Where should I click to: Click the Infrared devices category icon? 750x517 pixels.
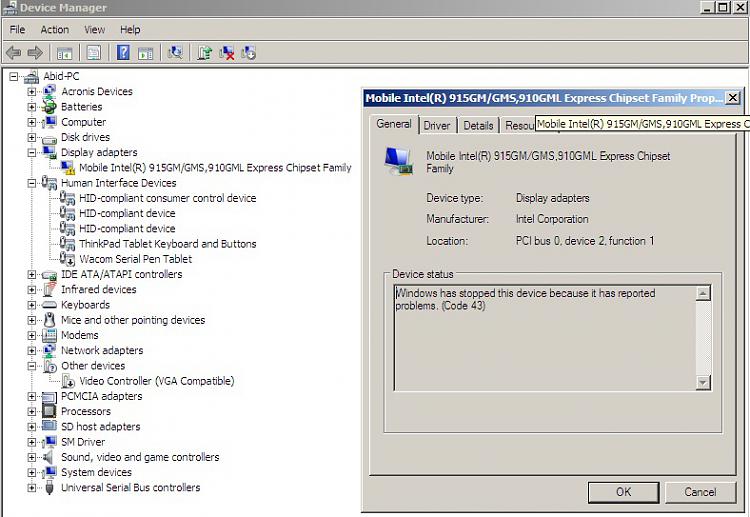(x=49, y=289)
